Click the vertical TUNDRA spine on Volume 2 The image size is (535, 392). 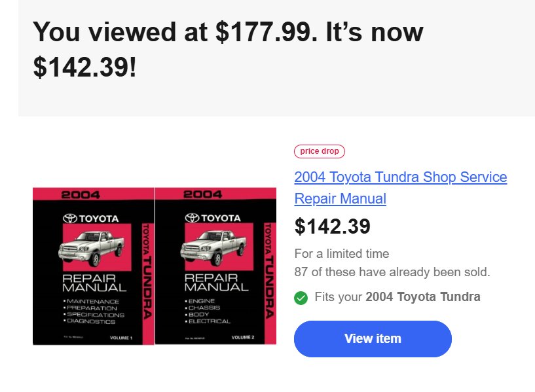click(269, 271)
